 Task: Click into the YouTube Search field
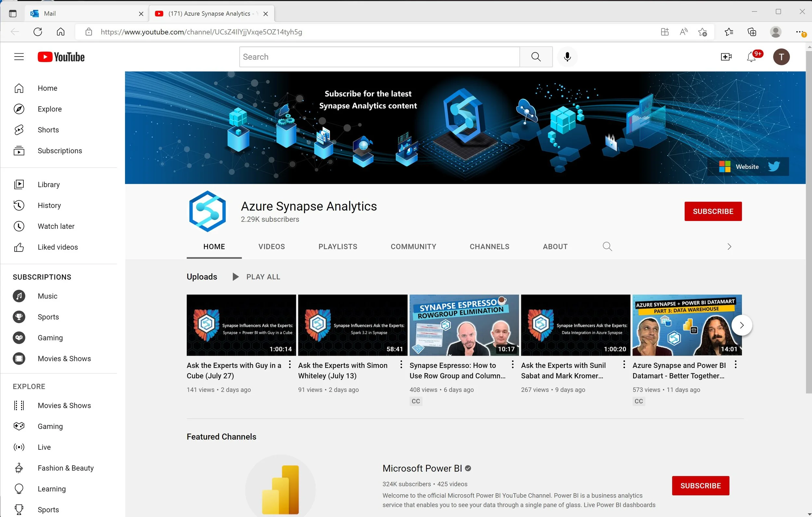pyautogui.click(x=379, y=57)
